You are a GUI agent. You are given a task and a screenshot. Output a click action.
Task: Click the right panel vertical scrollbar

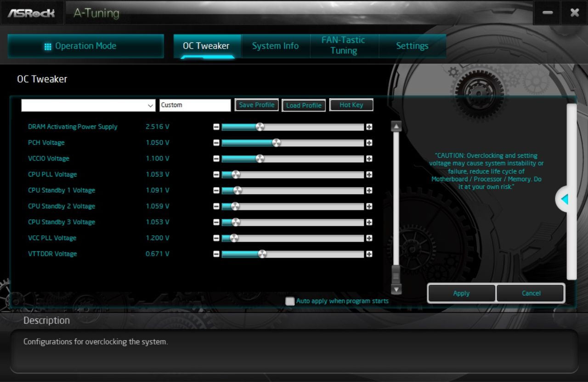point(571,192)
